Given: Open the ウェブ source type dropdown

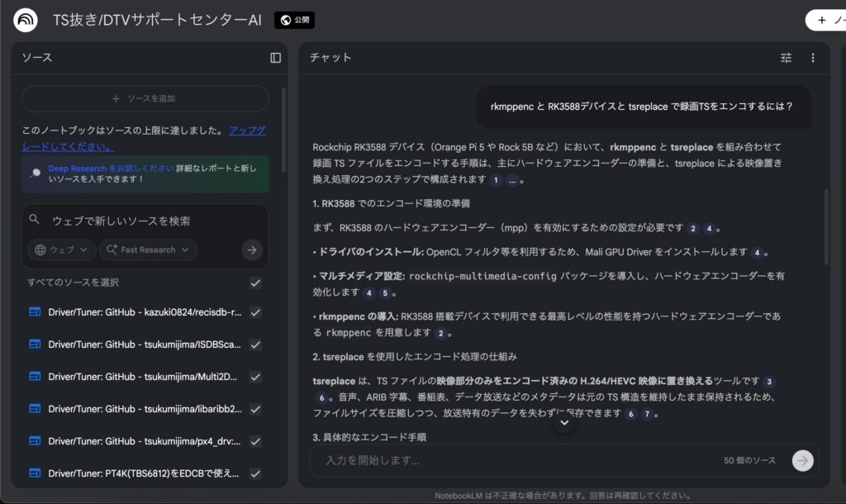Looking at the screenshot, I should tap(62, 250).
